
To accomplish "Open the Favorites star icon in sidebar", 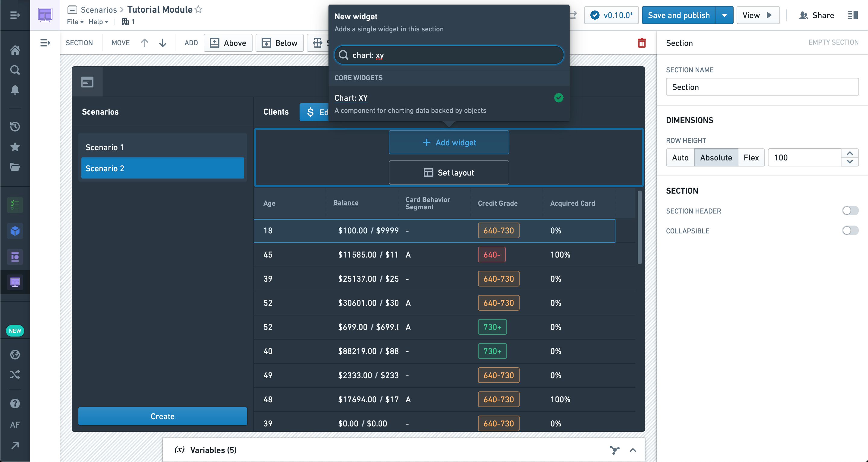I will click(15, 147).
